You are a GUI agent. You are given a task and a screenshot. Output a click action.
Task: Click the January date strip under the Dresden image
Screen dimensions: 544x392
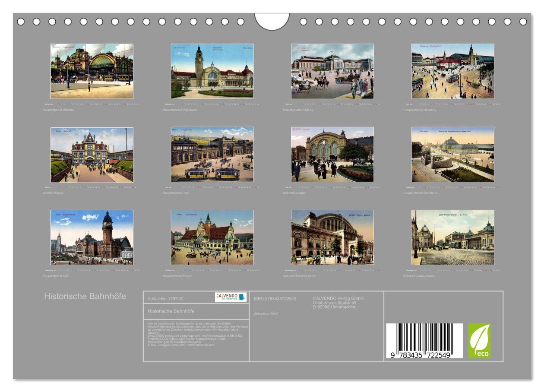[x=92, y=104]
